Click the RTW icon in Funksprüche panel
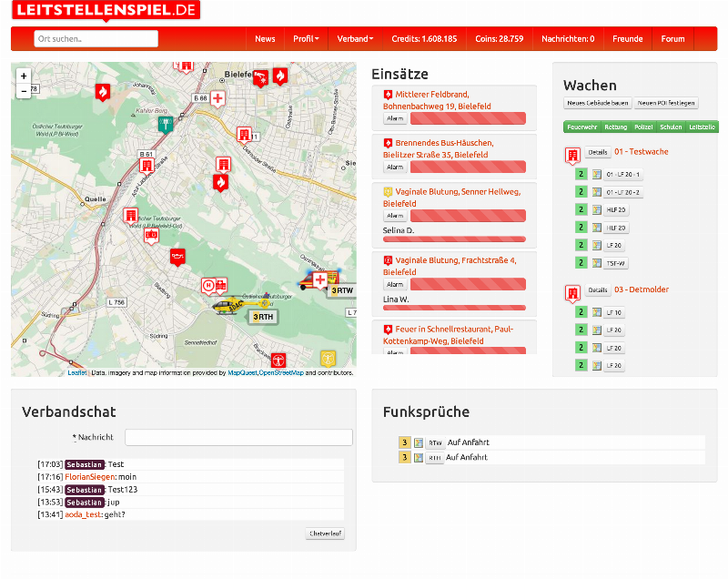 coord(436,442)
